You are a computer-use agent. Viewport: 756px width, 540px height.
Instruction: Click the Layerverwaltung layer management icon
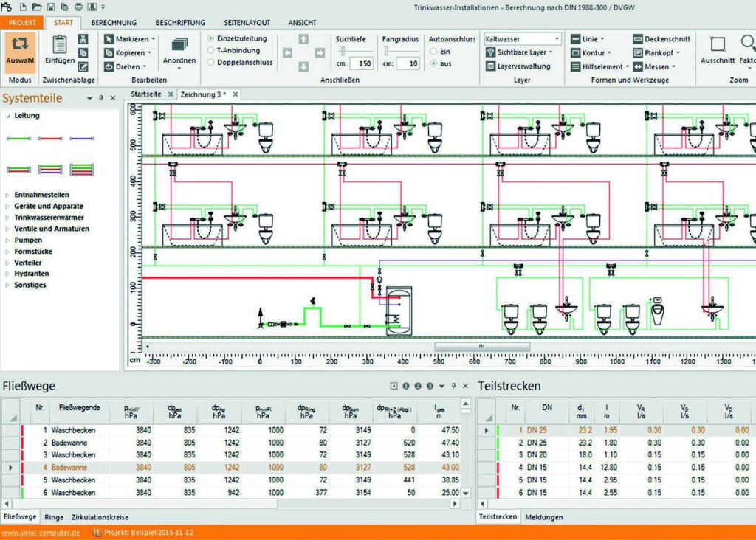[x=490, y=66]
